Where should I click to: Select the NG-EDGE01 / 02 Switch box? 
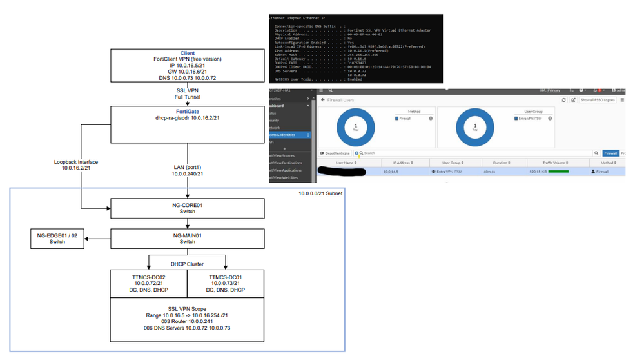pyautogui.click(x=57, y=239)
